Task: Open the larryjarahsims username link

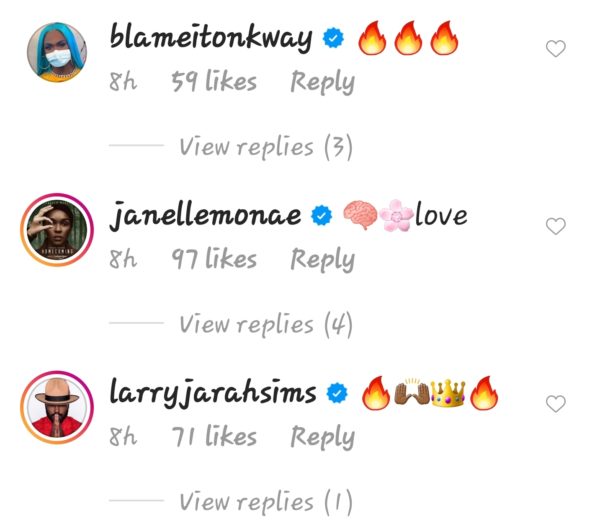Action: [213, 393]
